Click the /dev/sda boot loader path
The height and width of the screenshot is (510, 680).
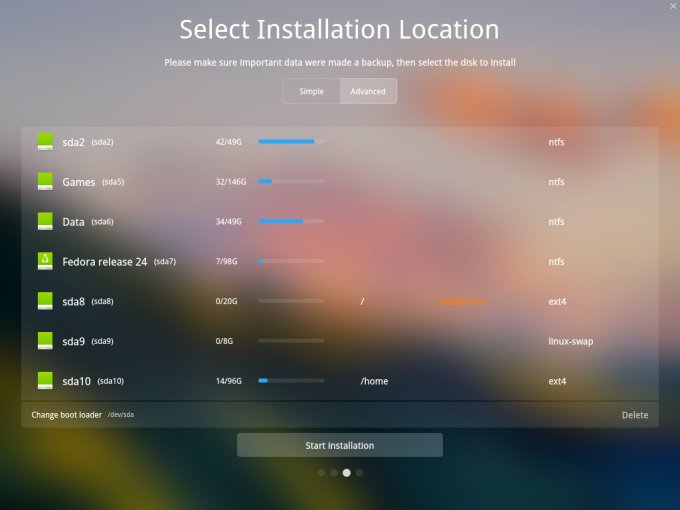(x=121, y=415)
